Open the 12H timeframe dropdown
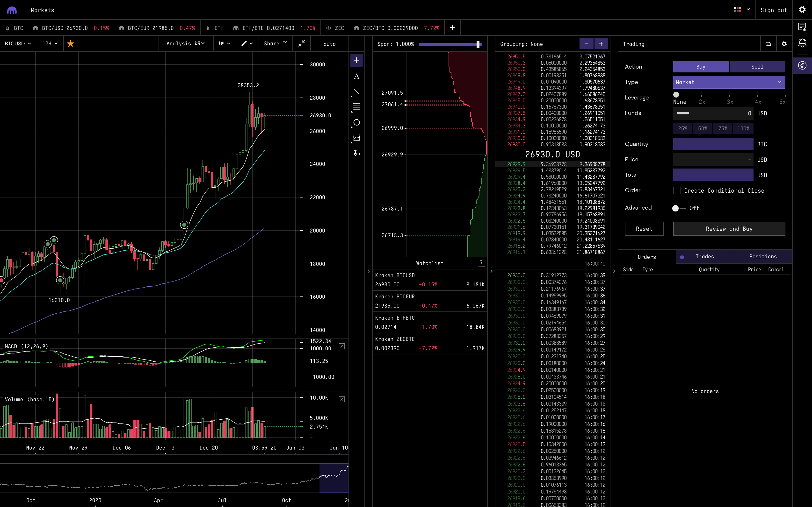Viewport: 812px width, 507px height. click(x=49, y=43)
